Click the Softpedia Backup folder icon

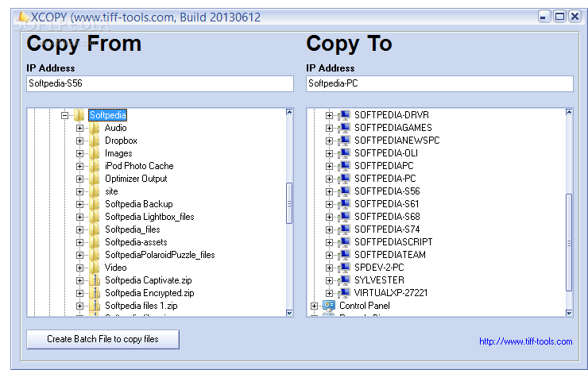[x=95, y=204]
